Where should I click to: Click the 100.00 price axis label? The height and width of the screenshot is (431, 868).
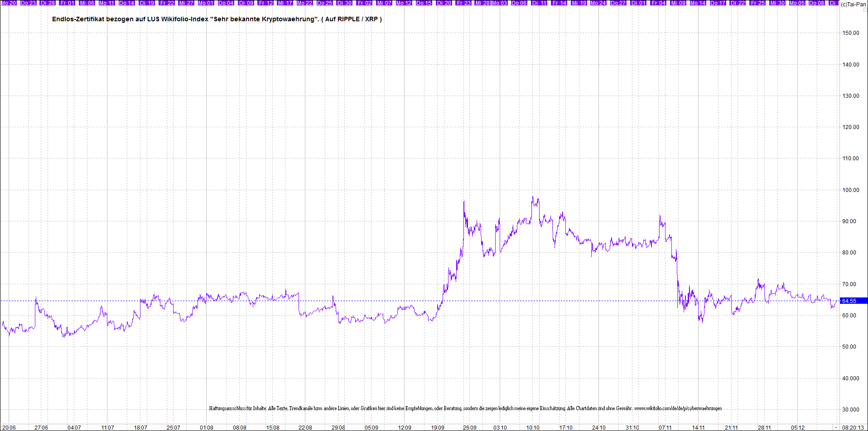tap(850, 190)
